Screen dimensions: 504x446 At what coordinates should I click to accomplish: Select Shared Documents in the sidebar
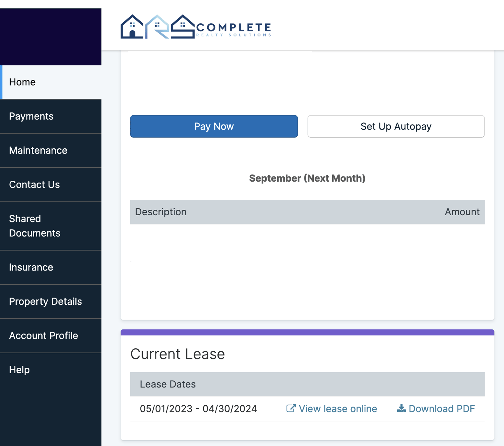35,226
